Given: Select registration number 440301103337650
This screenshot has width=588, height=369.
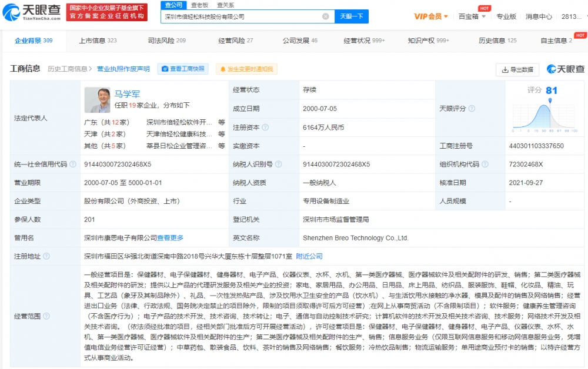Looking at the screenshot, I should (536, 146).
